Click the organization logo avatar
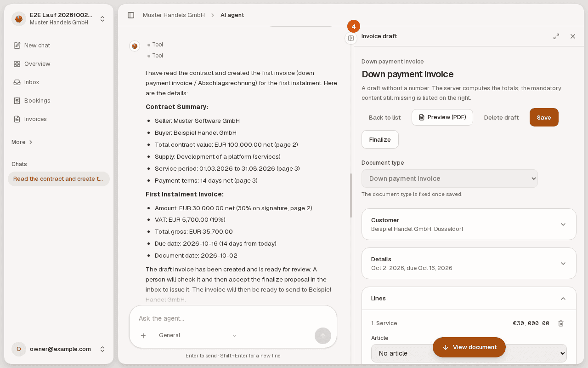The width and height of the screenshot is (588, 368). (19, 19)
